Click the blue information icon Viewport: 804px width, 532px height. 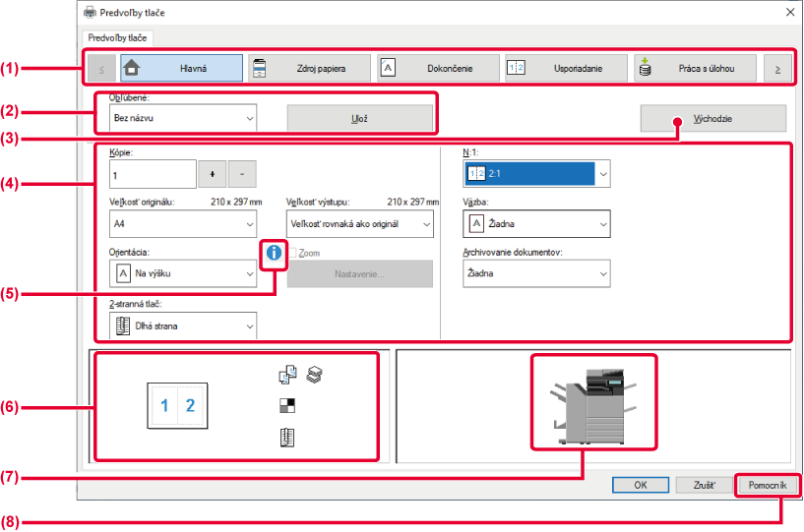[x=274, y=253]
